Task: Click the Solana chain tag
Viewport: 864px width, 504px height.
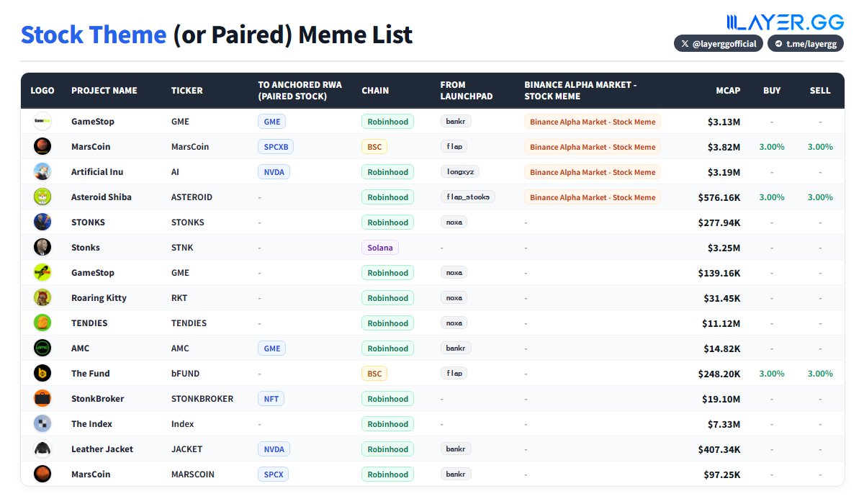Action: click(x=380, y=248)
